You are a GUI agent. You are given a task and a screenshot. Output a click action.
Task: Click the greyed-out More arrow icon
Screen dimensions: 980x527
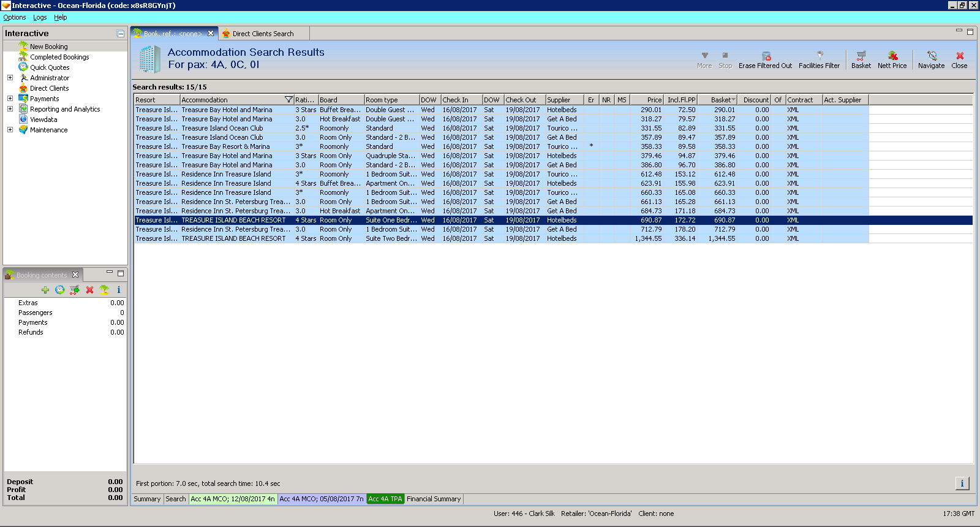coord(704,56)
